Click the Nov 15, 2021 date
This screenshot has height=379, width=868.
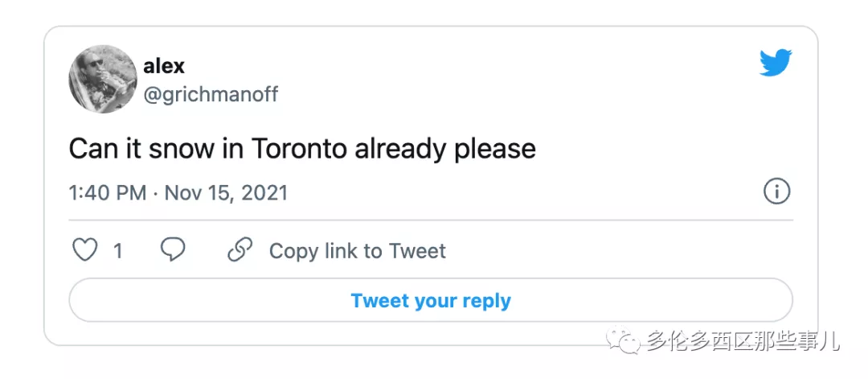pos(227,193)
